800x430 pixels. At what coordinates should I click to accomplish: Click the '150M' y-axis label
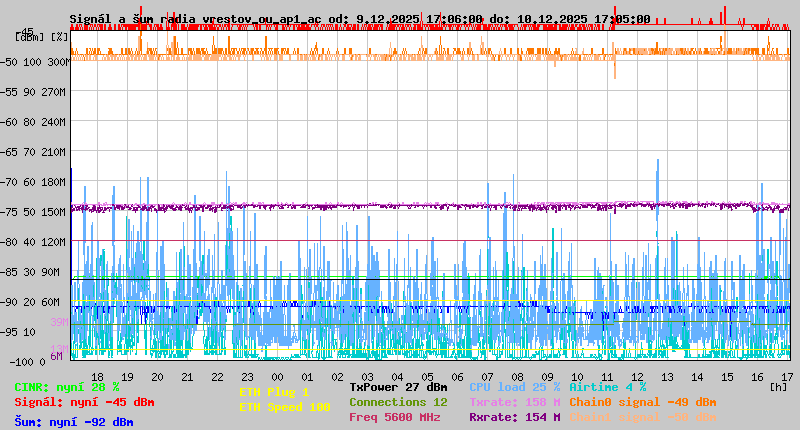[54, 212]
